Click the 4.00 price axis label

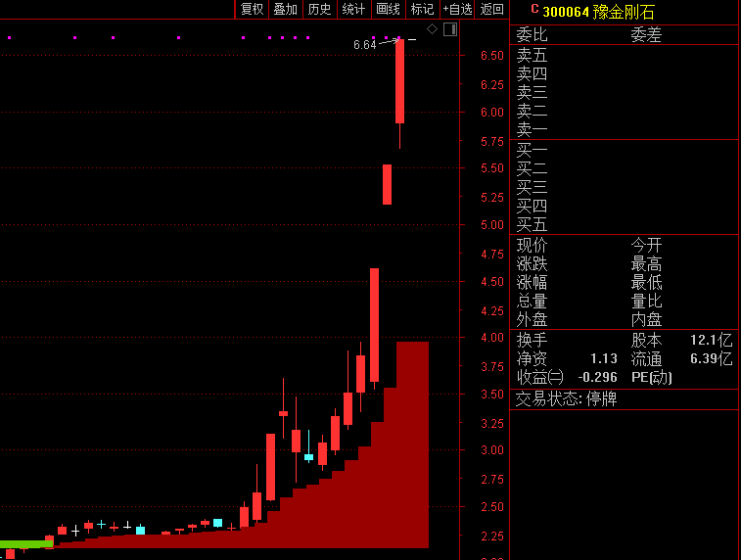[x=492, y=338]
